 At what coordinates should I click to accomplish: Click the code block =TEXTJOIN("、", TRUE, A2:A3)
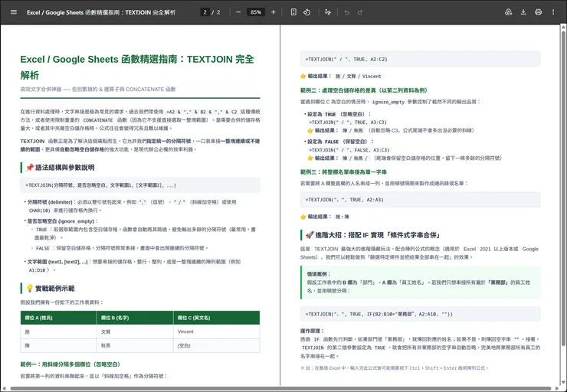[x=420, y=199]
